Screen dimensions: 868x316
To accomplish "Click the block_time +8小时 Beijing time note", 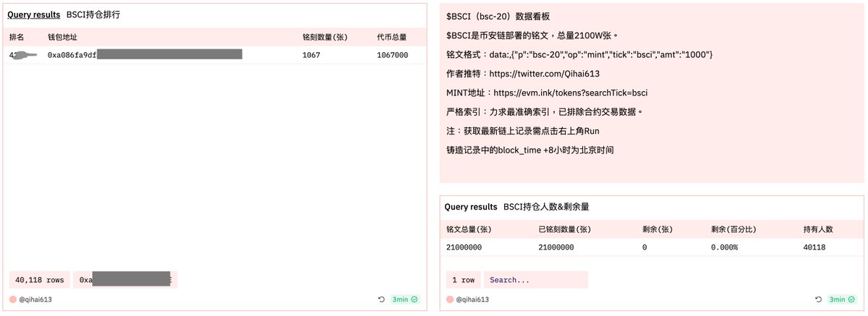I will [x=529, y=150].
